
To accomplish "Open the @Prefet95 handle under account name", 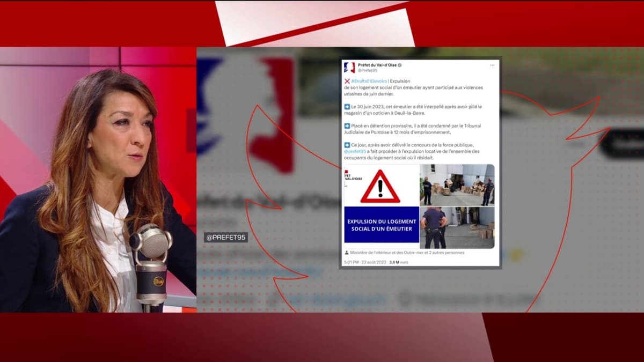I will tap(368, 70).
